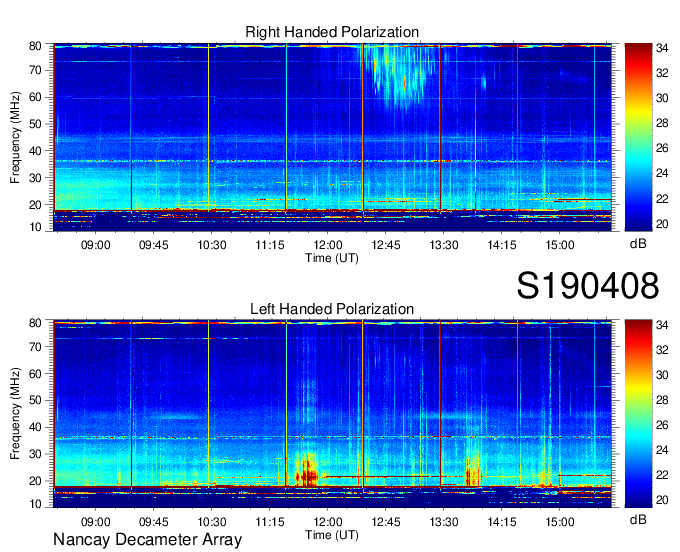This screenshot has width=680, height=552.
Task: Click the 50 MHz tick on Right Handed plot
Action: (x=35, y=124)
